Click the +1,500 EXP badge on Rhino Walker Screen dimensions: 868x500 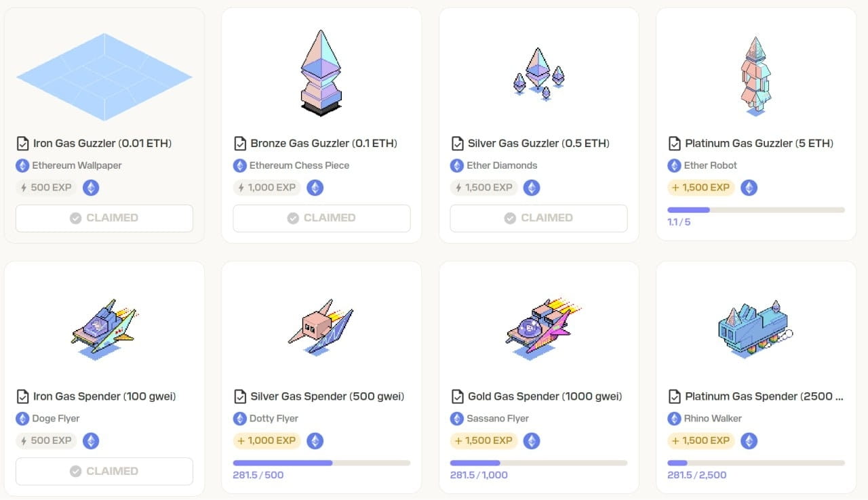click(x=701, y=441)
